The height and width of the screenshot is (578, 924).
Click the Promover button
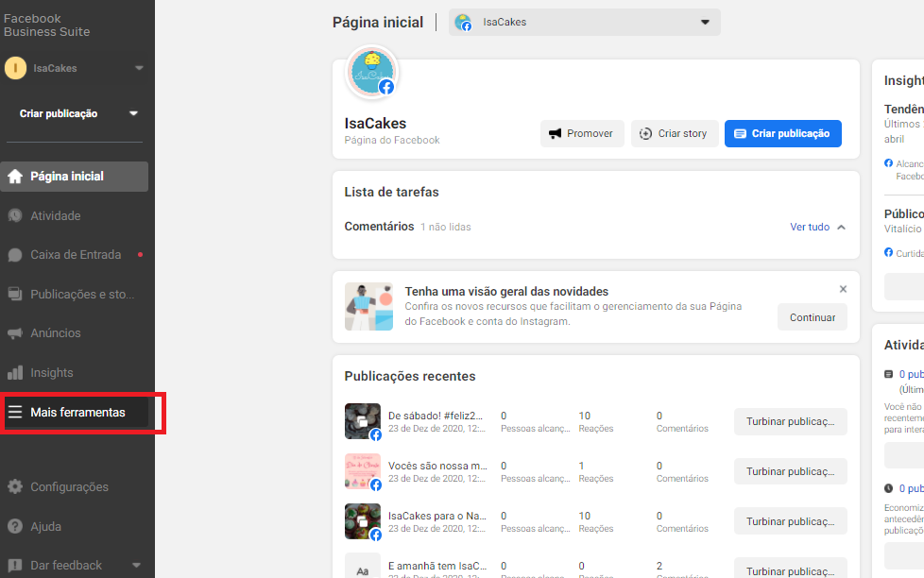pyautogui.click(x=582, y=134)
